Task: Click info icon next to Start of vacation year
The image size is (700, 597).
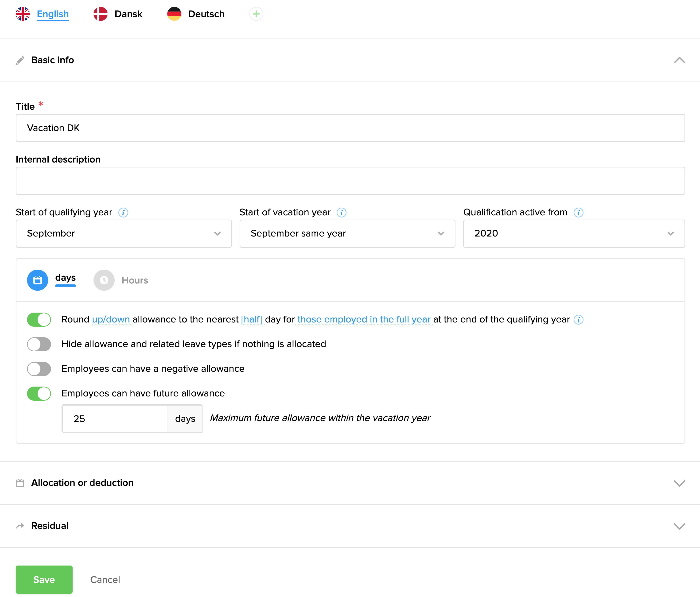Action: 342,213
